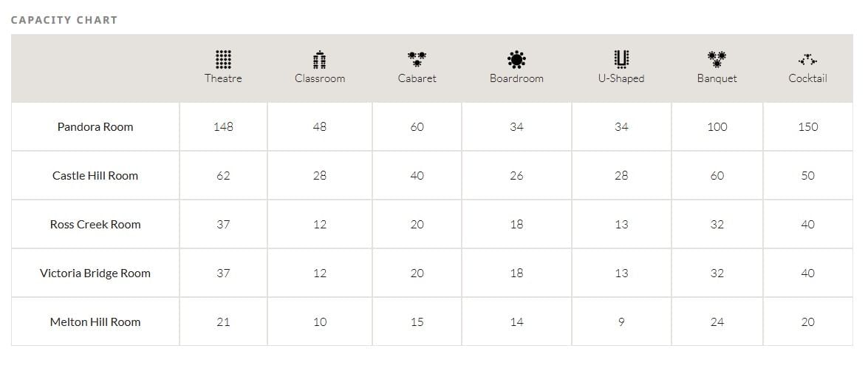Click the Theatre seating layout icon
868x374 pixels.
click(223, 59)
